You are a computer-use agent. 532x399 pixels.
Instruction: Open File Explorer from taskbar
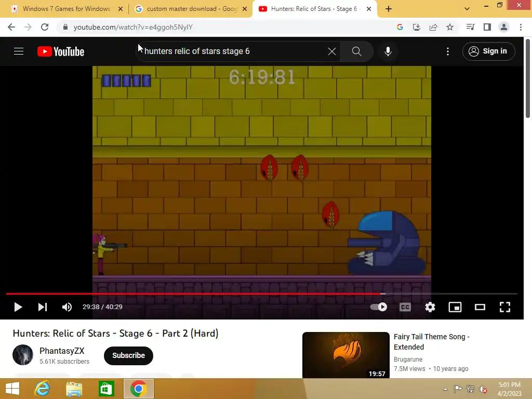point(74,389)
